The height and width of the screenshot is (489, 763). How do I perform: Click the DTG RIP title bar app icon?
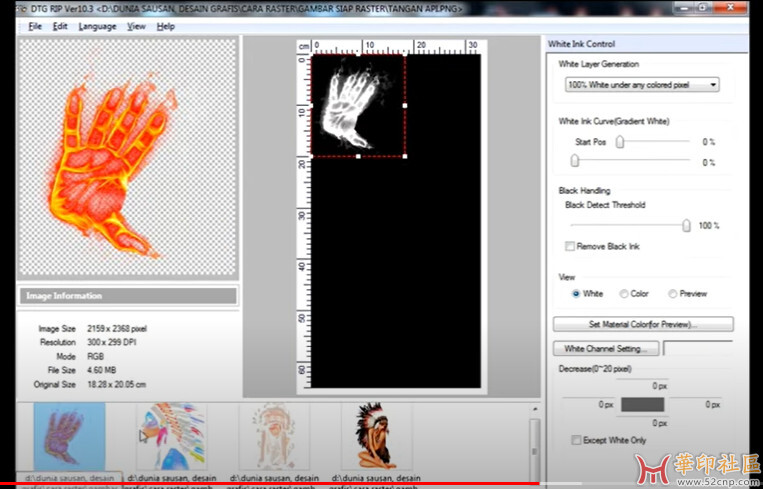pos(20,8)
